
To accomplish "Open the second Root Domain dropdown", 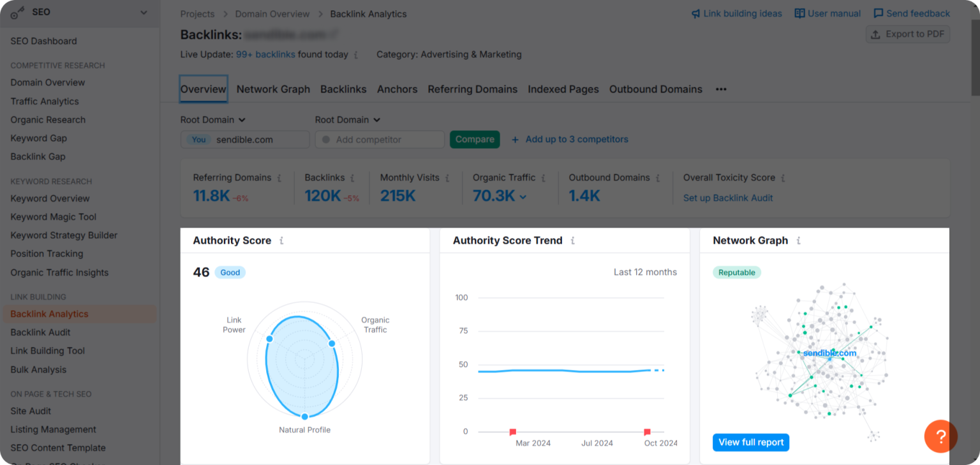I will click(348, 120).
